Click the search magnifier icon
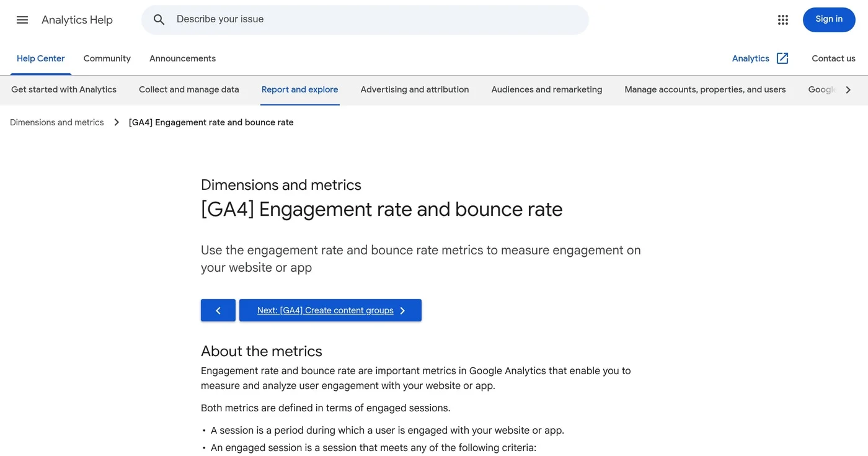The image size is (868, 456). pyautogui.click(x=159, y=20)
